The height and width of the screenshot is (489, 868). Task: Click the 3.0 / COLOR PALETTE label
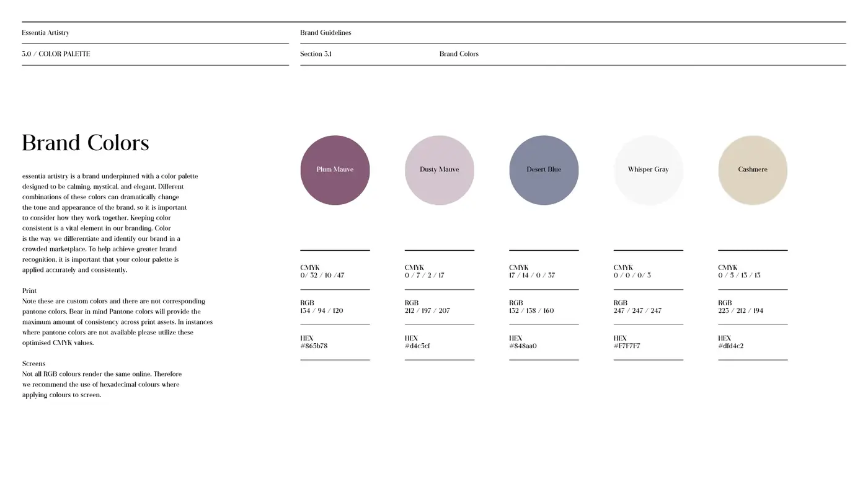click(56, 54)
